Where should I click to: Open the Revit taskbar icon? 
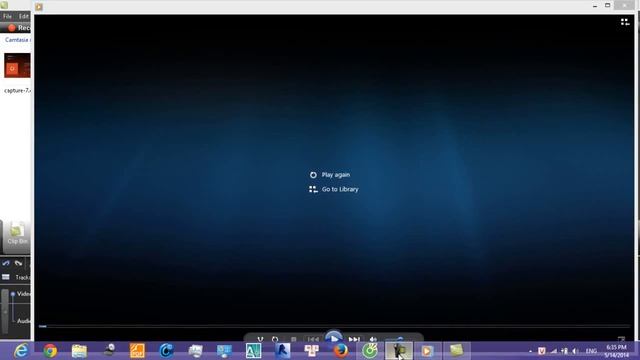(x=282, y=351)
